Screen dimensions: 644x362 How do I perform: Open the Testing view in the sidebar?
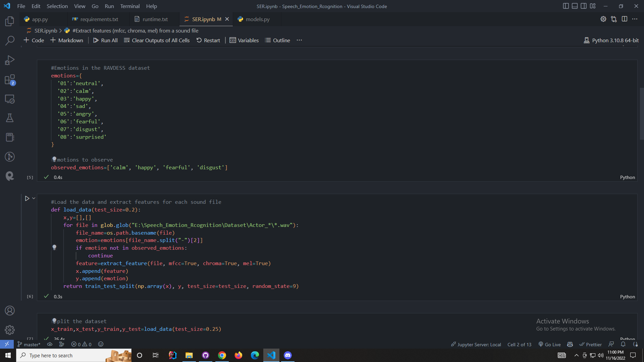(x=10, y=118)
